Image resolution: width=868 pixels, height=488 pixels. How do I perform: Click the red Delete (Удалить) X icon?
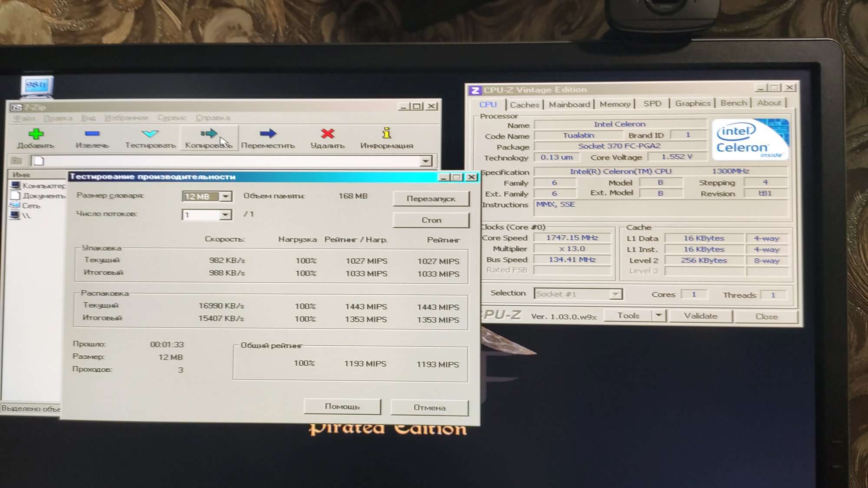[327, 133]
